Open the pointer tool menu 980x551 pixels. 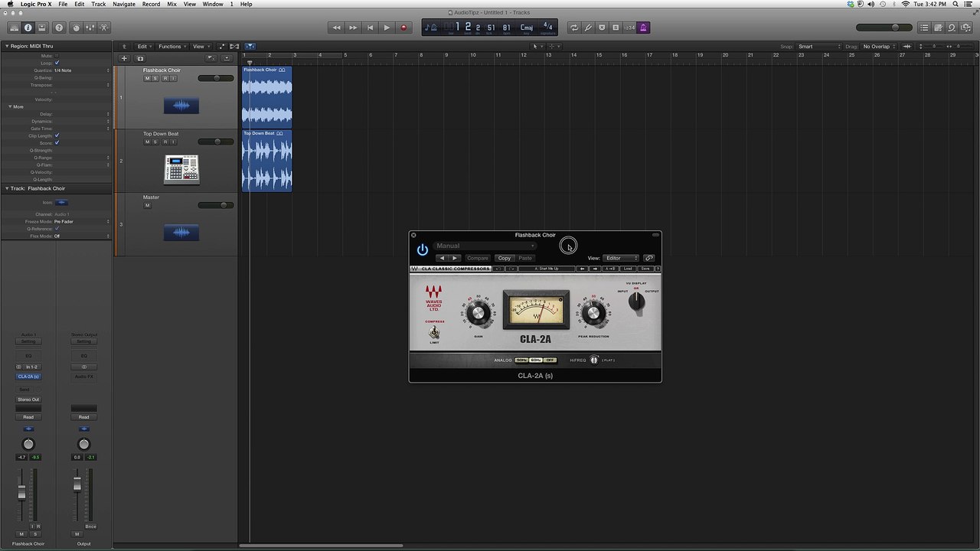click(536, 47)
